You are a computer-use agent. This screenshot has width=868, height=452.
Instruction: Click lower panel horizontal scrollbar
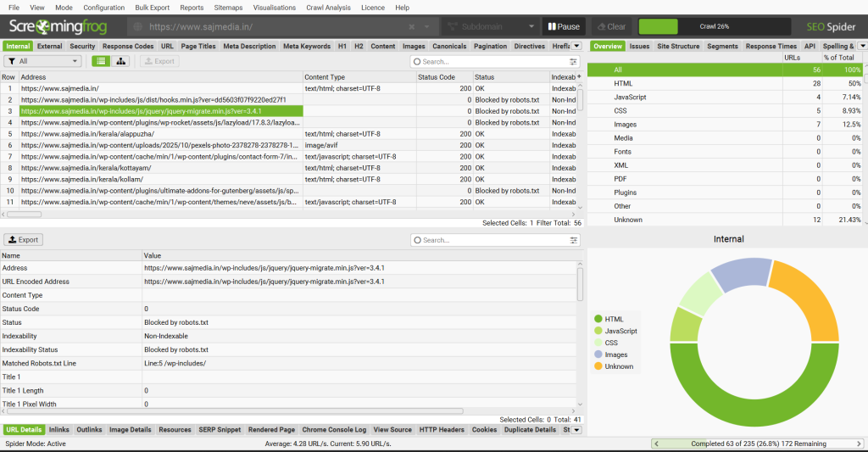click(235, 411)
